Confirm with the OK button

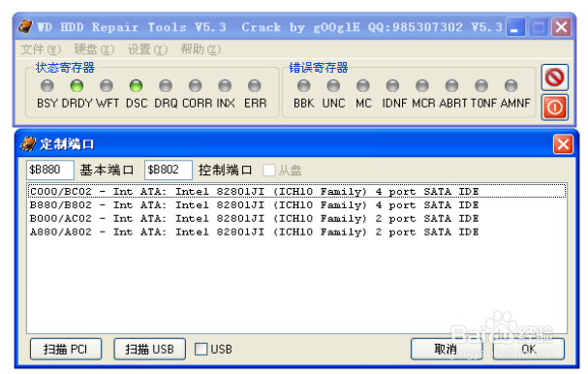529,349
